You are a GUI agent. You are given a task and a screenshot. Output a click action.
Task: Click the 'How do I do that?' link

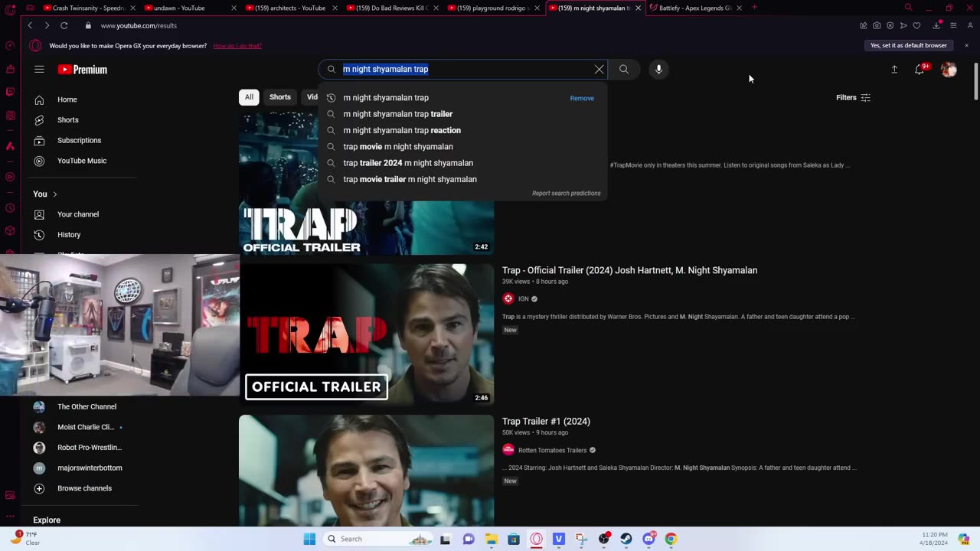(237, 46)
